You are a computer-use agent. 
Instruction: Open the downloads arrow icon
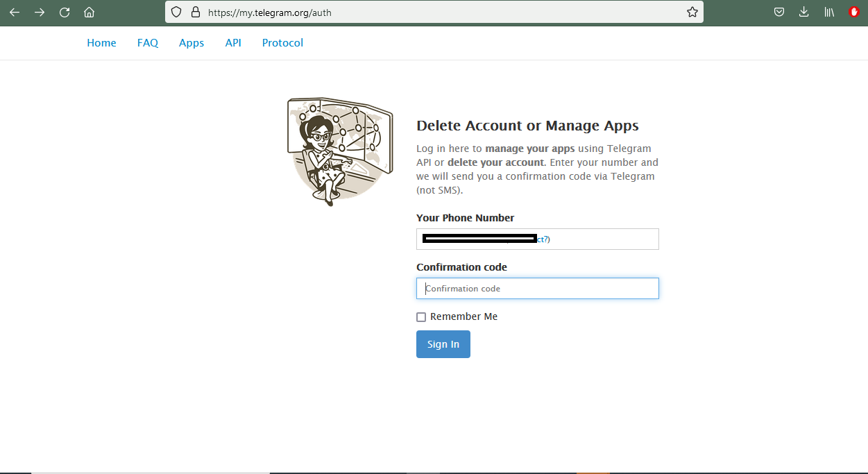[804, 12]
